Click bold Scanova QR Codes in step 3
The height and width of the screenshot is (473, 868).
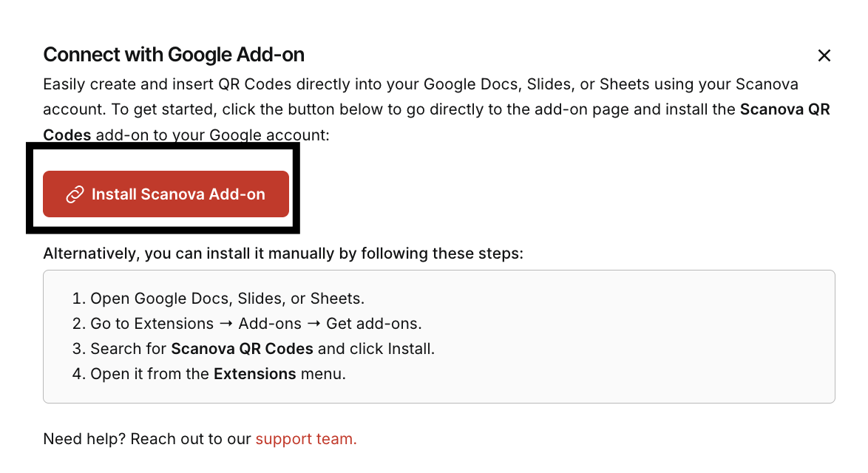point(242,349)
